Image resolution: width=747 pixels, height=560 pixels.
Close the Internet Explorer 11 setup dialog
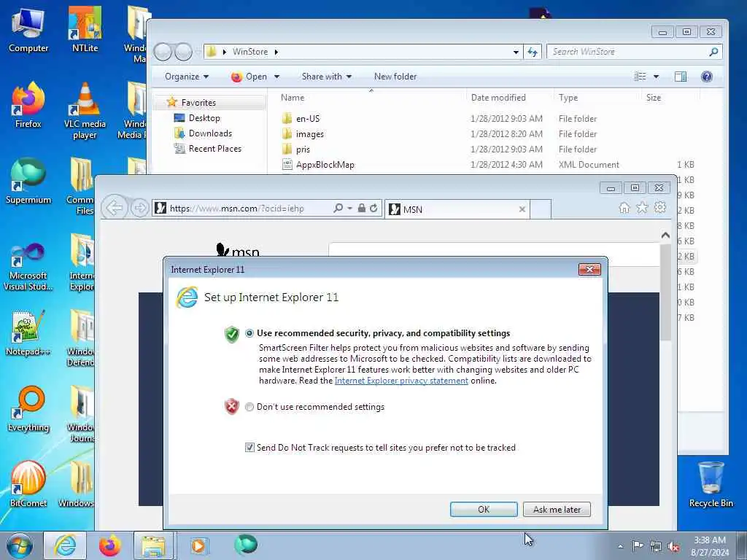click(589, 270)
